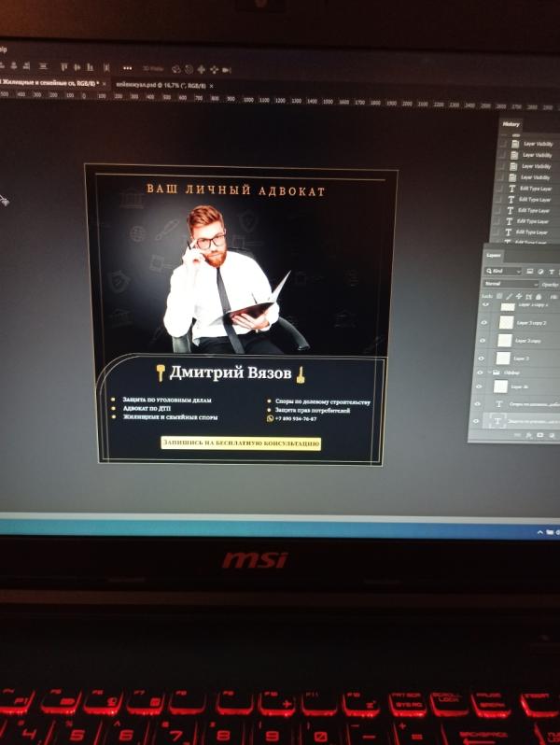Select the 3D Zoom video-camera icon
560x745 pixels.
coord(227,70)
